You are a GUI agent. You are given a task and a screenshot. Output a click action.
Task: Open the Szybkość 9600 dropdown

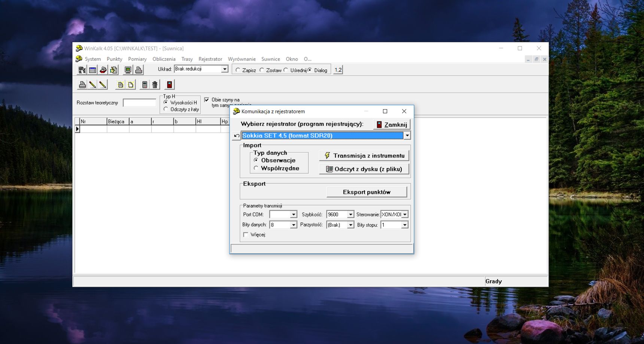350,215
